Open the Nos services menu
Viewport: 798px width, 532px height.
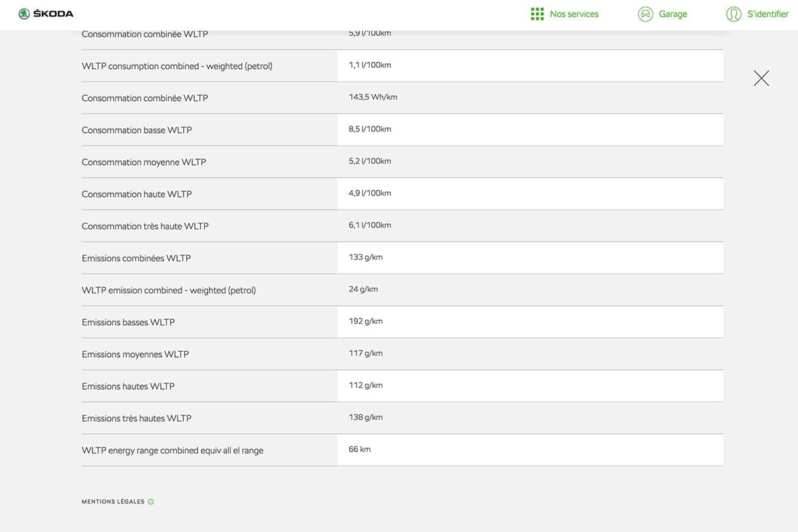pyautogui.click(x=574, y=14)
